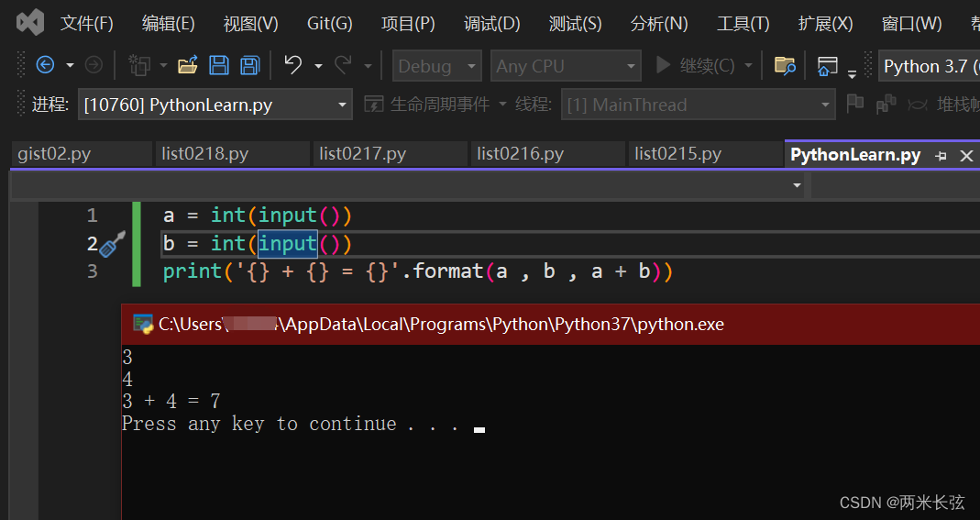Open the 窗口(W) menu
This screenshot has height=520, width=980.
tap(911, 24)
